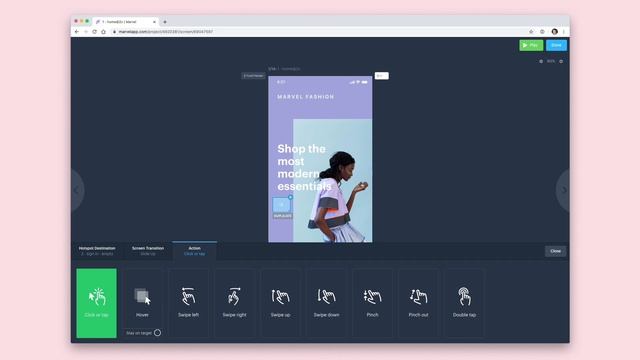Screen dimensions: 640x360
Task: Select the Pinch gesture
Action: pyautogui.click(x=372, y=303)
